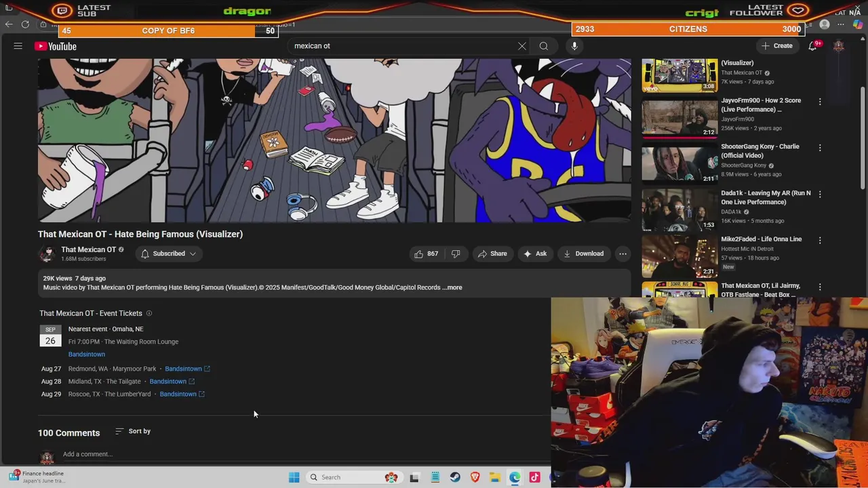
Task: Open the Subscribed notification dropdown
Action: 168,253
